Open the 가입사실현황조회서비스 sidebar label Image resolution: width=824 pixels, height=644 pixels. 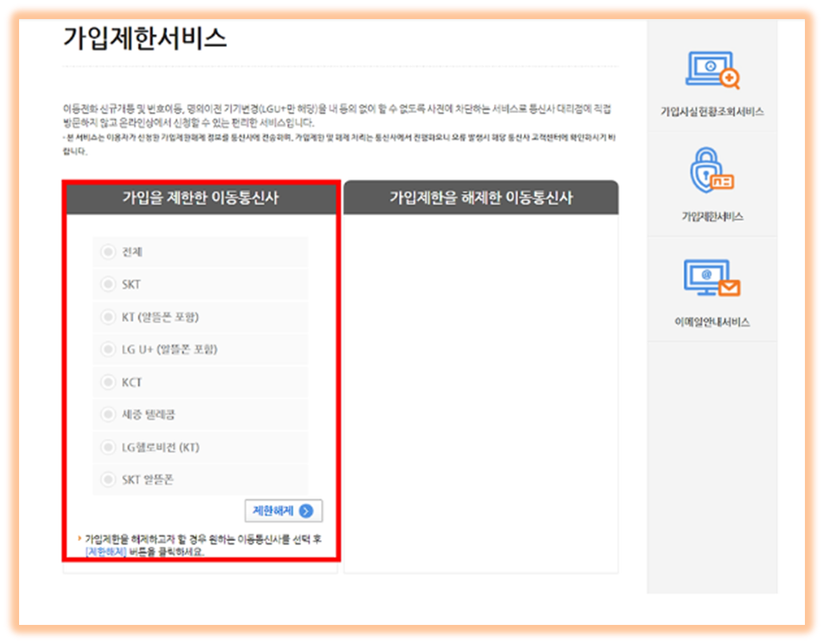tap(713, 109)
